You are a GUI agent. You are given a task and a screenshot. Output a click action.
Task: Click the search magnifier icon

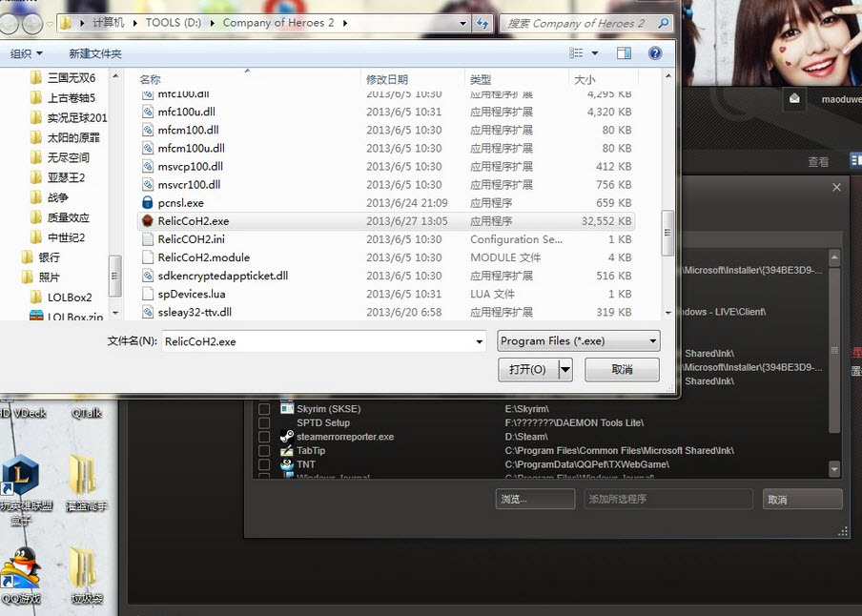(x=664, y=23)
